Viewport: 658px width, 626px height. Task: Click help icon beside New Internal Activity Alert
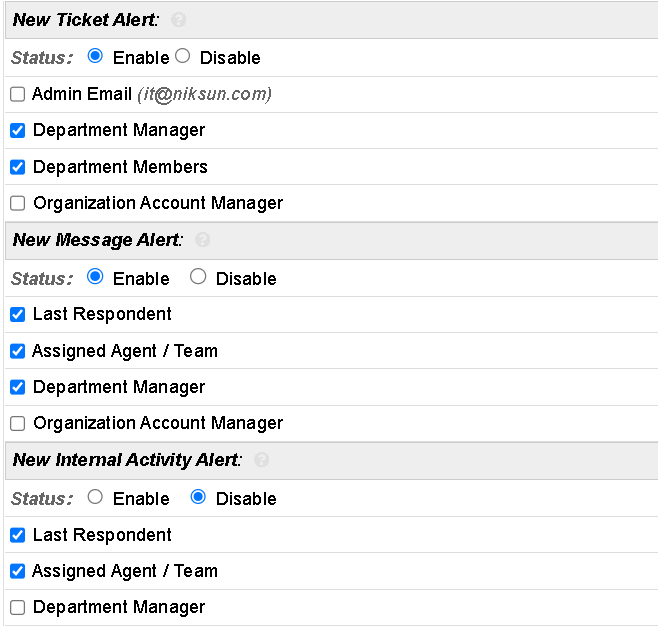(x=262, y=460)
